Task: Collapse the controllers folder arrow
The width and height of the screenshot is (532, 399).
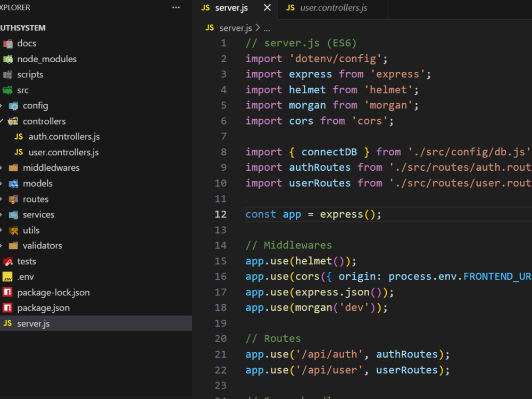Action: point(2,121)
